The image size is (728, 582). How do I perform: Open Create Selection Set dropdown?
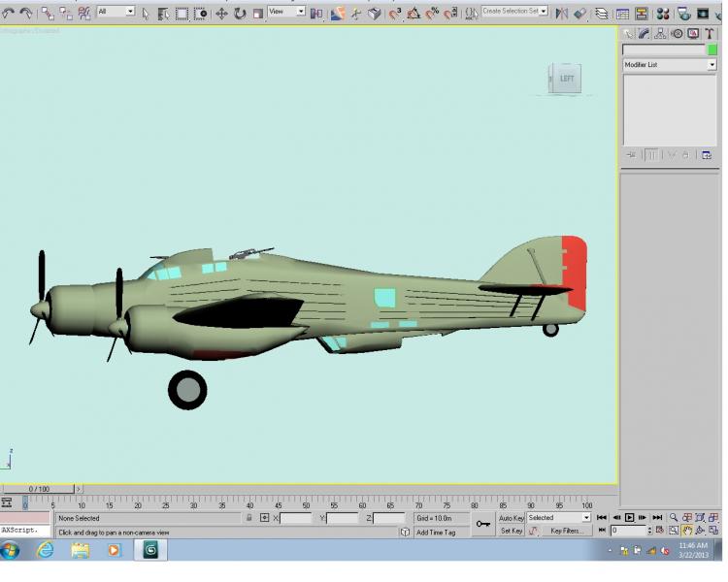click(514, 11)
